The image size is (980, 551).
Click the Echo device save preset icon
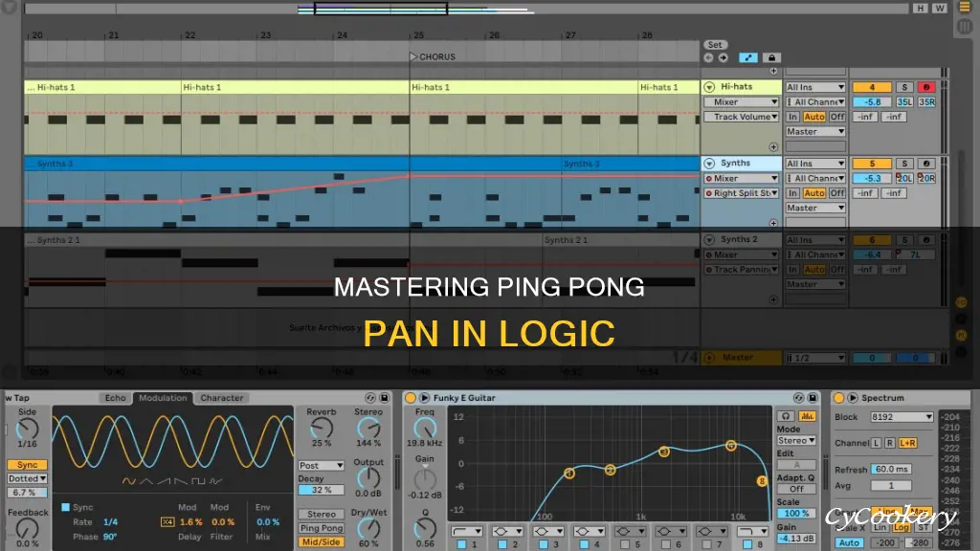385,398
